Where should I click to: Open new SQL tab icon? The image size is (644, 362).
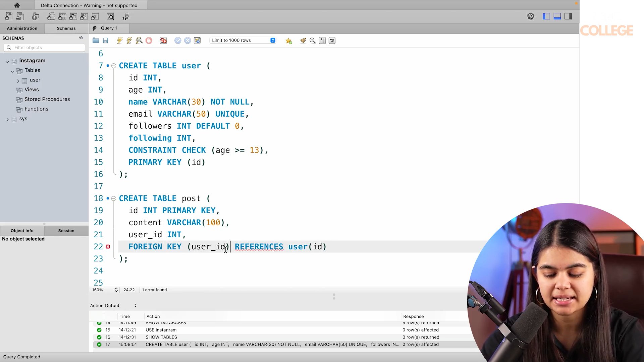tap(9, 16)
